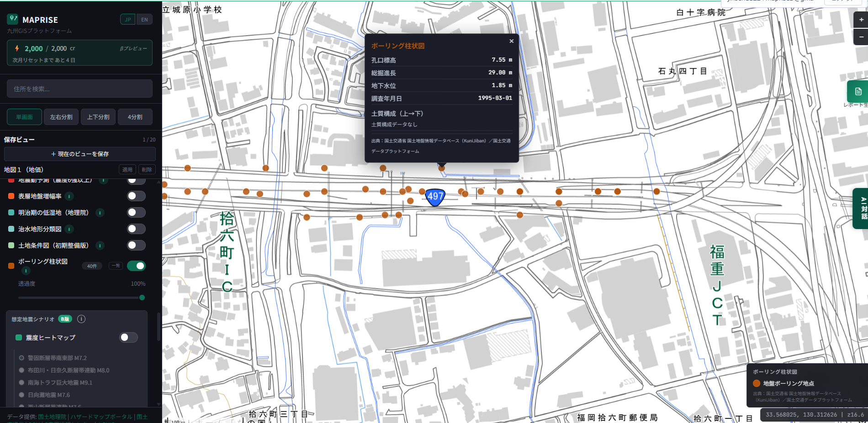Switch language to EN

coord(144,20)
